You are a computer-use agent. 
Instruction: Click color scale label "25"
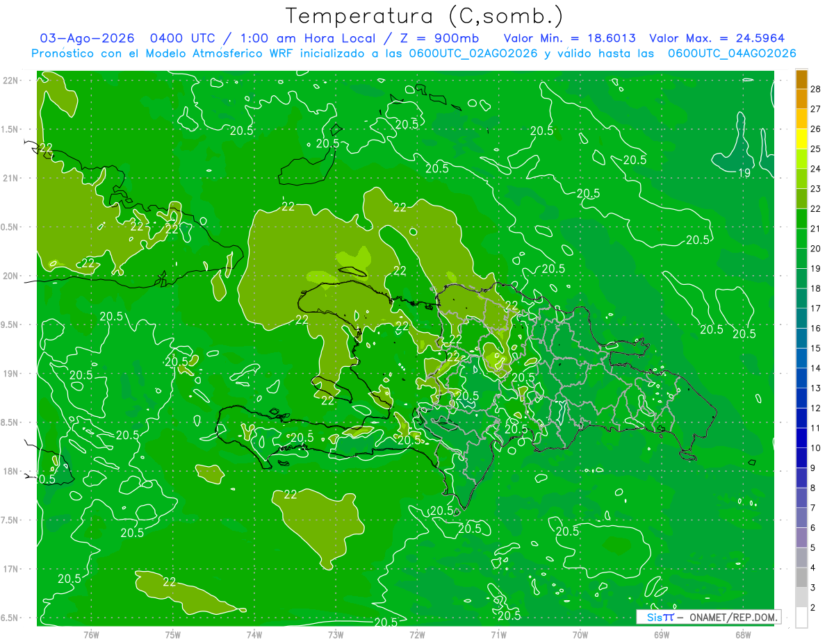816,149
